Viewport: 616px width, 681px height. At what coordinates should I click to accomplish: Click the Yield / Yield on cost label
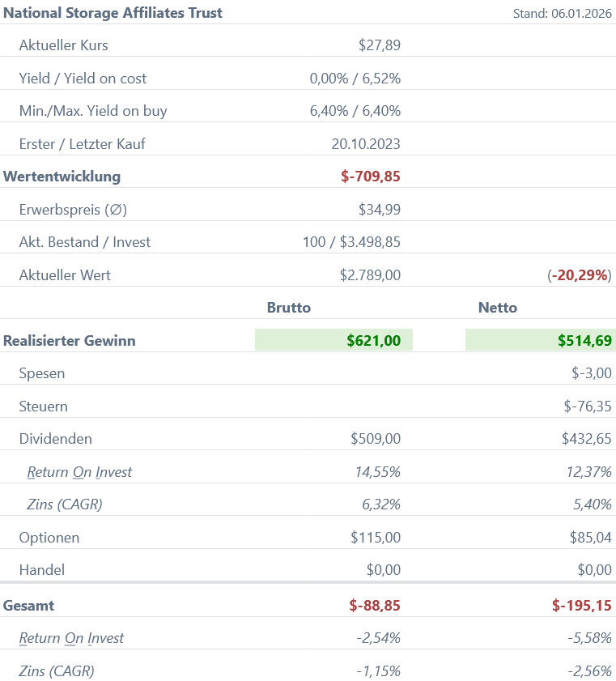pos(83,79)
